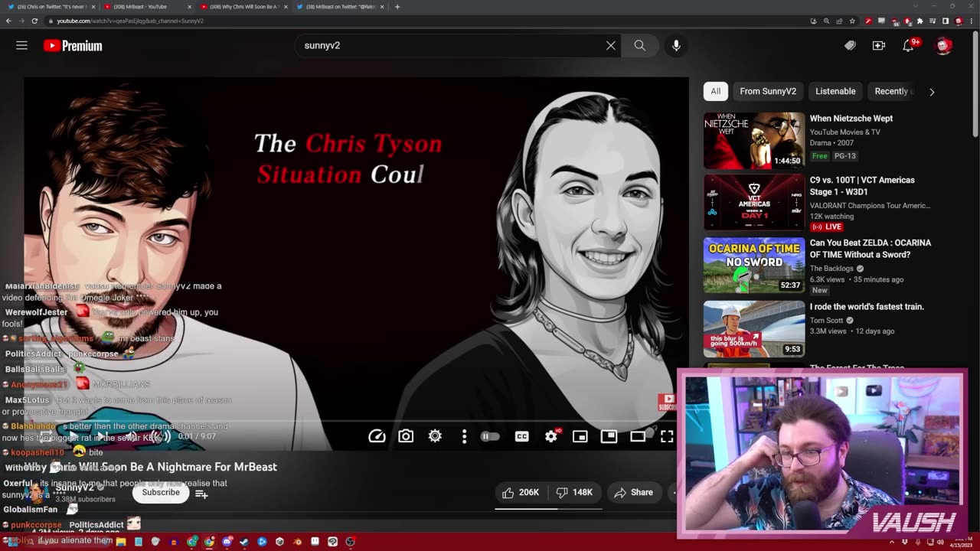Like the video with 206K likes
This screenshot has height=551, width=980.
tap(521, 492)
